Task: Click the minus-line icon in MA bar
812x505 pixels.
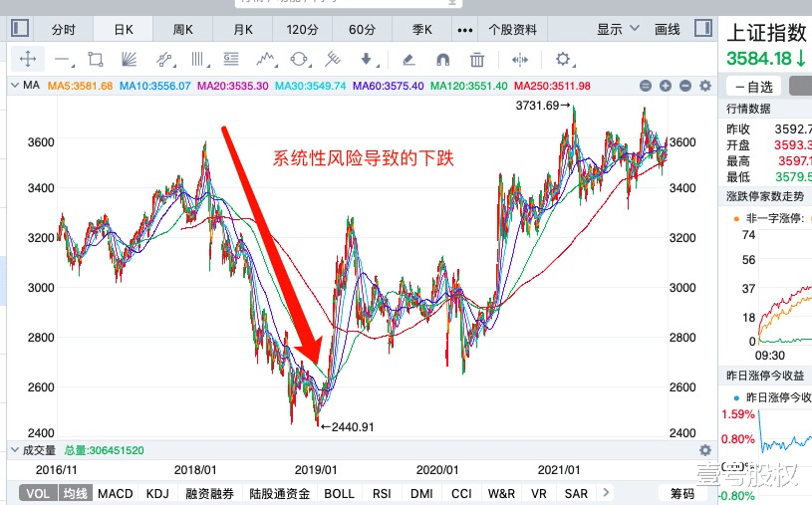Action: pos(646,86)
